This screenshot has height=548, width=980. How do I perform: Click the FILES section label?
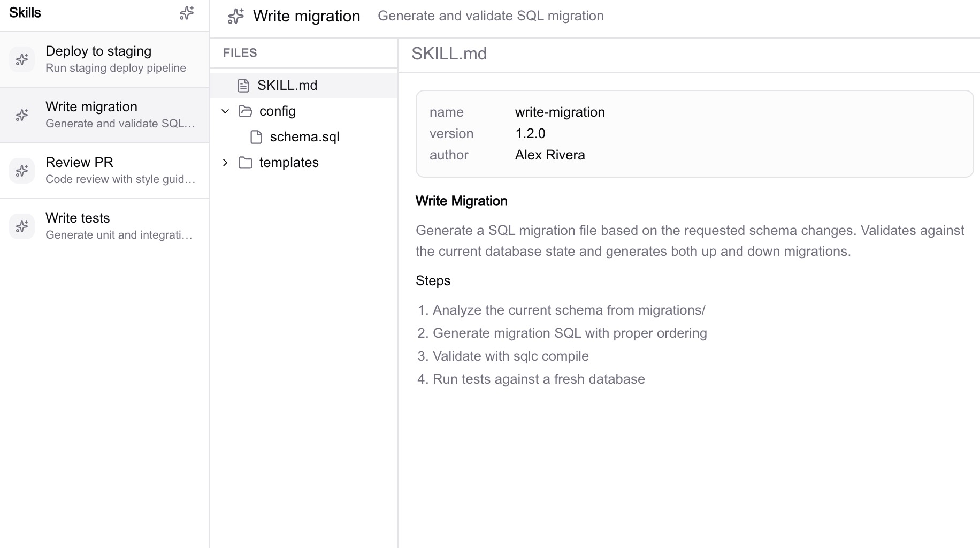click(240, 53)
